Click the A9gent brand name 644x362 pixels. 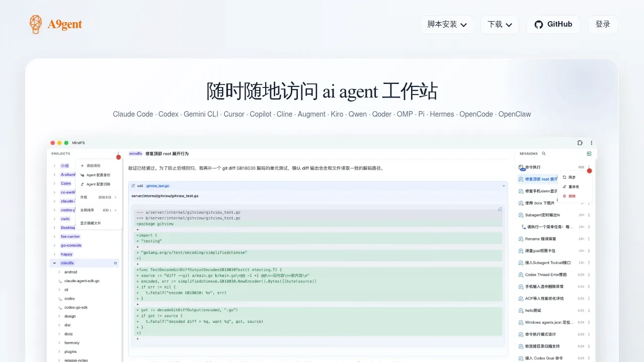click(x=65, y=24)
